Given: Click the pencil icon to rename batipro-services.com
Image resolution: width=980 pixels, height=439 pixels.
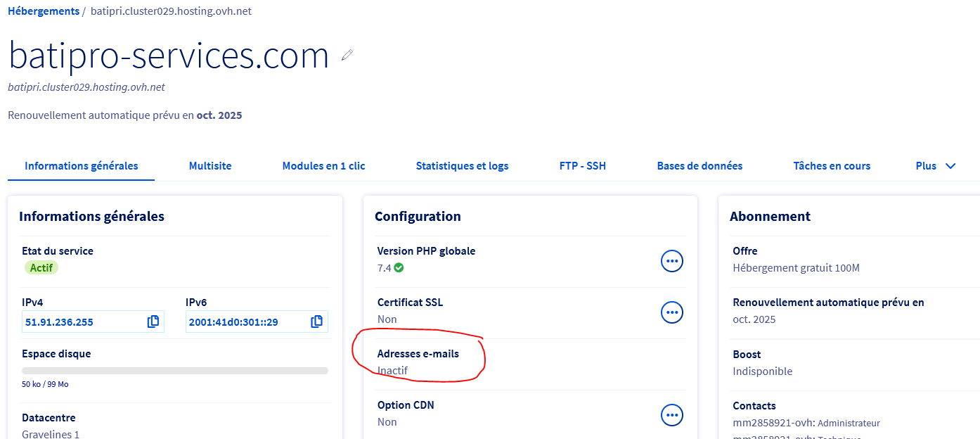Looking at the screenshot, I should point(347,55).
